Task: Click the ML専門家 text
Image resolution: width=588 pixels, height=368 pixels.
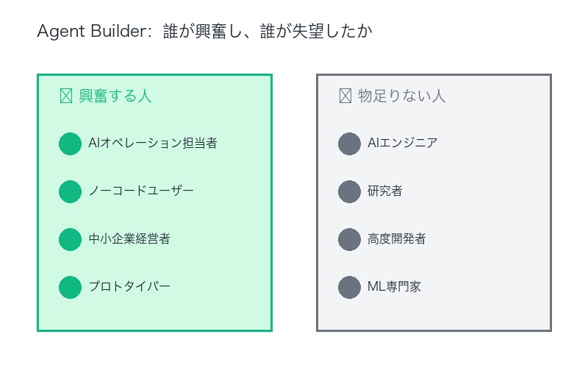Action: pos(394,287)
